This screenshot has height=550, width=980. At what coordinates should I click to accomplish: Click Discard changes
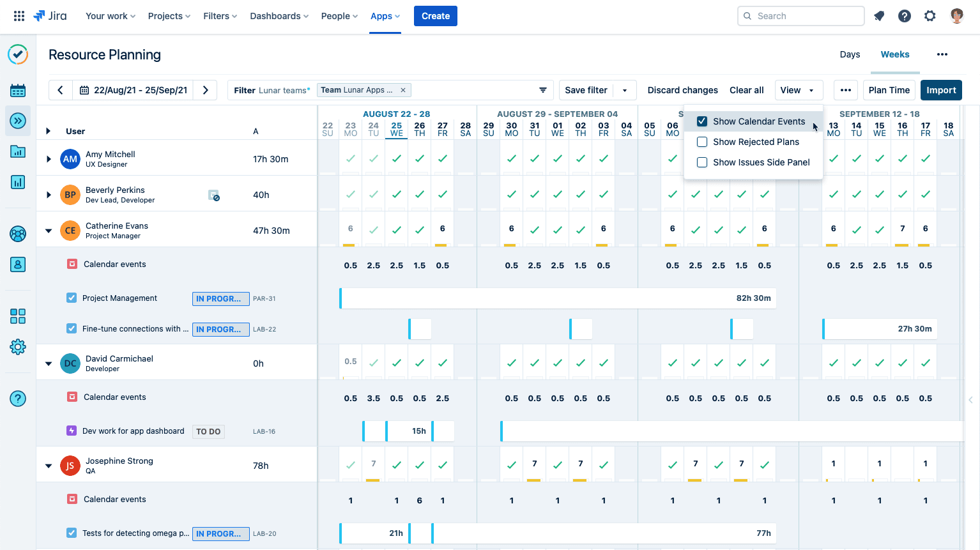click(682, 90)
